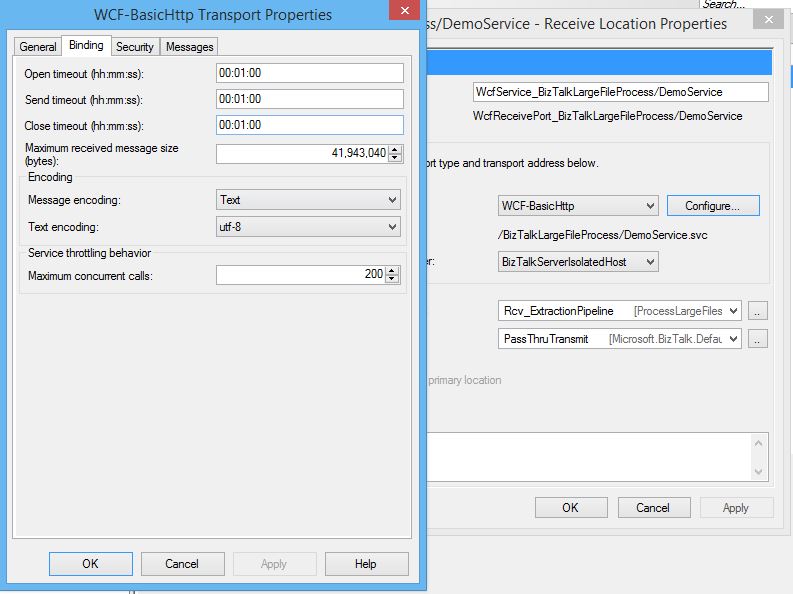
Task: Click the WcfReceivePort_BizTalkLargeFileProcess/DemoService text
Action: 607,116
